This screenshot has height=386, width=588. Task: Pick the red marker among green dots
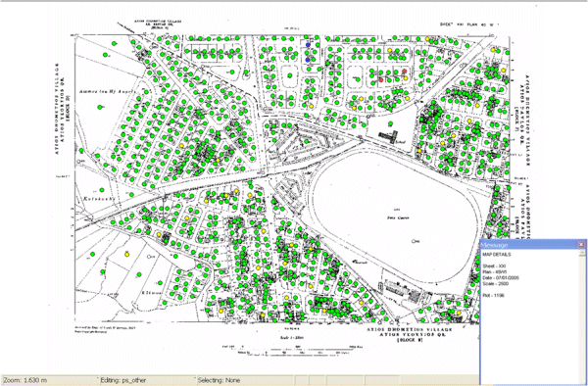pyautogui.click(x=380, y=79)
